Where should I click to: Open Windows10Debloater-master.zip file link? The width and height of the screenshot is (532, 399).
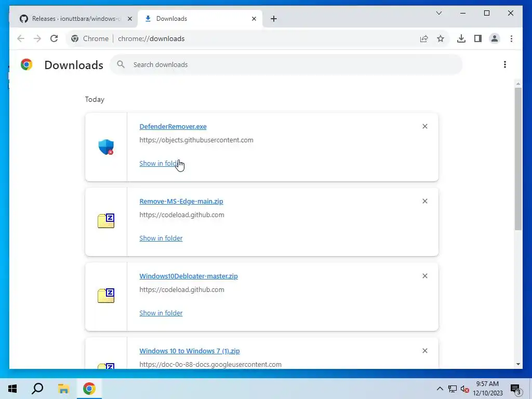pyautogui.click(x=188, y=276)
